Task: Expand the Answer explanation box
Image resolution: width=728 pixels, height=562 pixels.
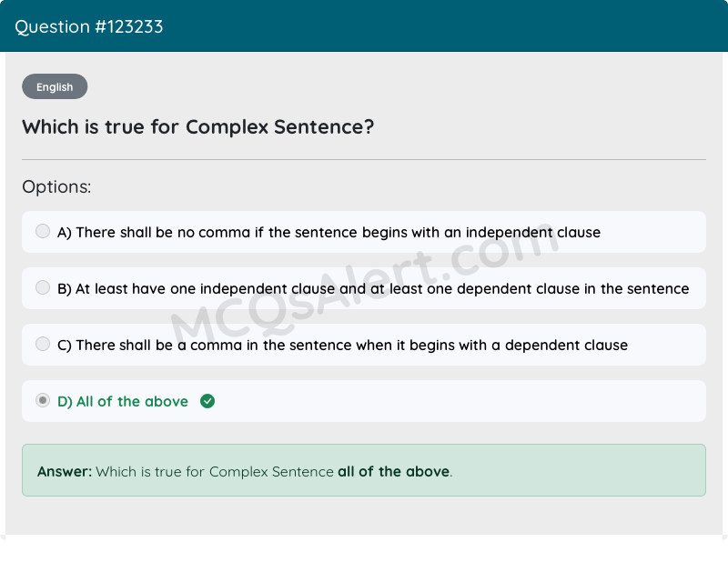Action: pyautogui.click(x=364, y=471)
